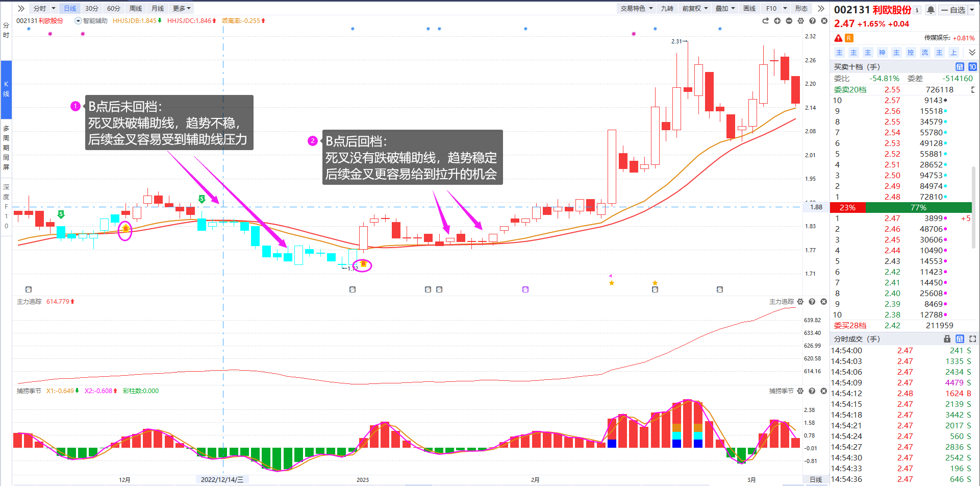This screenshot has width=980, height=486.
Task: Click the 77% green buy ratio bar
Action: point(919,208)
